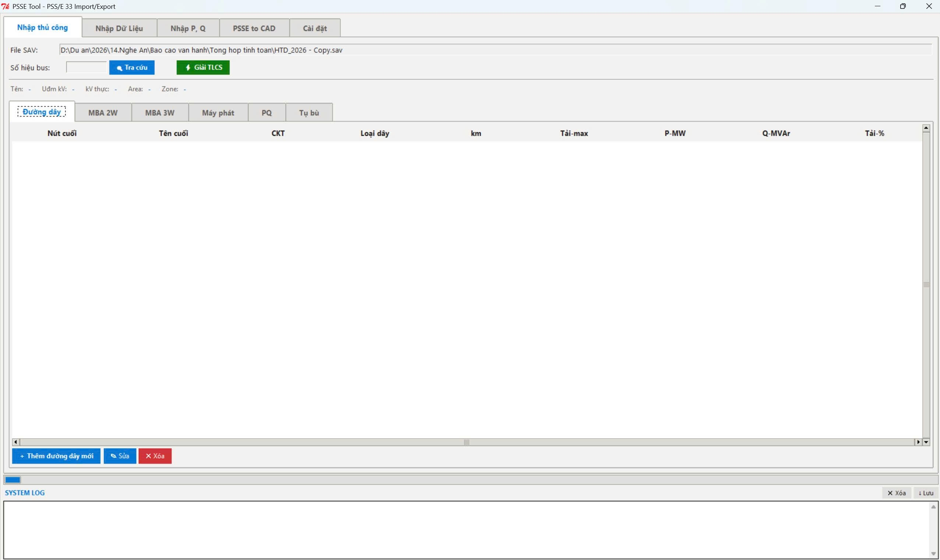
Task: Click the red Xóa delete button
Action: [155, 456]
